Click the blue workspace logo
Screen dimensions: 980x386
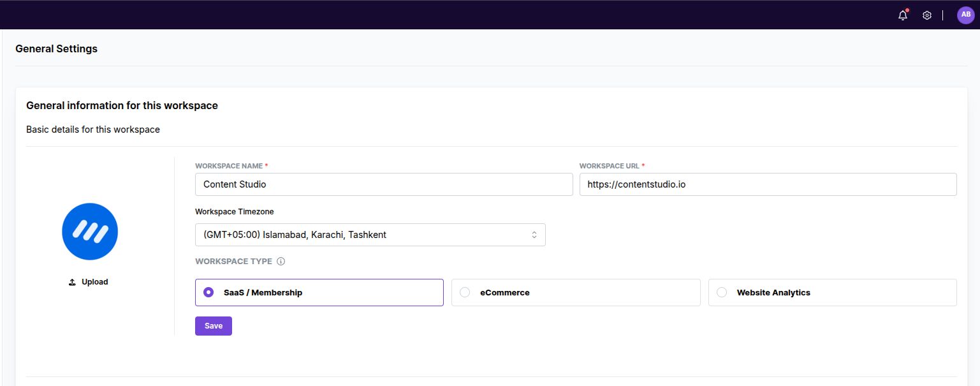tap(90, 232)
